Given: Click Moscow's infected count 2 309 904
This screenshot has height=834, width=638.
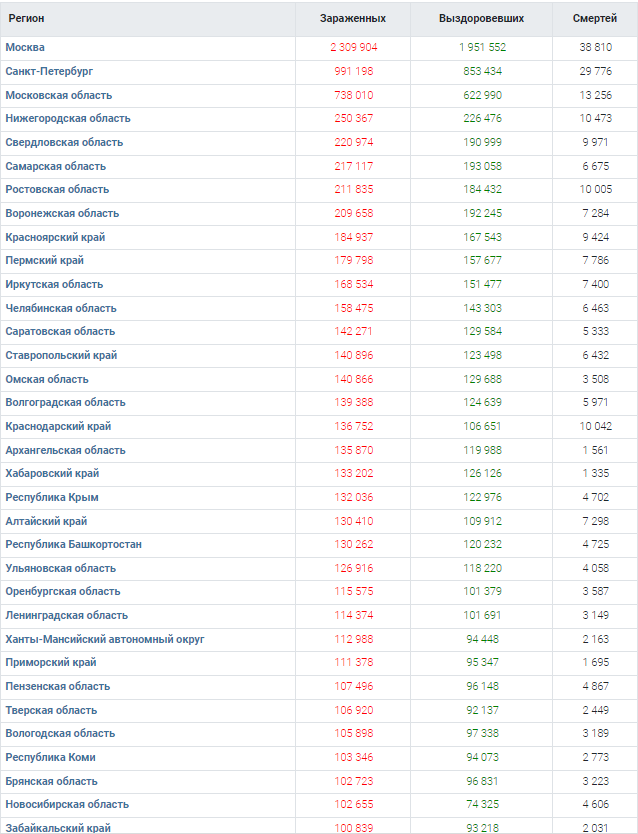Looking at the screenshot, I should point(353,47).
